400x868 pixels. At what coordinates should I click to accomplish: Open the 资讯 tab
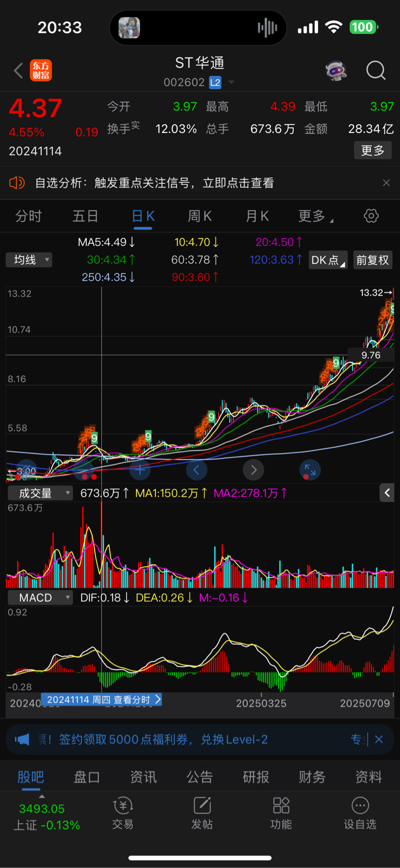pyautogui.click(x=143, y=777)
